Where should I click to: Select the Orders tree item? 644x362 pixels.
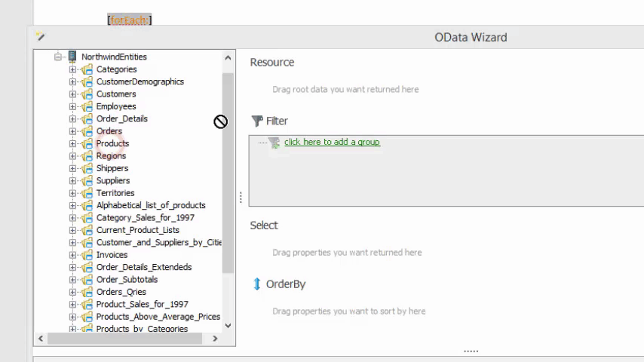pos(109,131)
